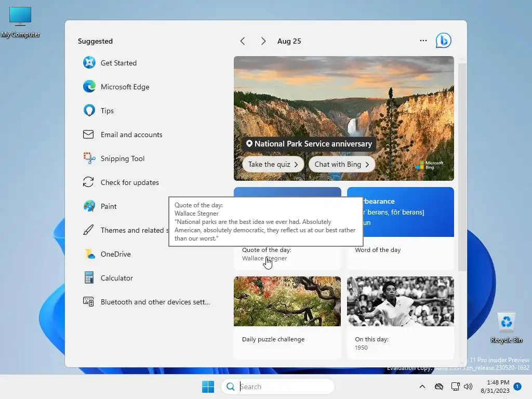Viewport: 532px width, 399px height.
Task: Open the volume speaker tray icon
Action: click(468, 387)
